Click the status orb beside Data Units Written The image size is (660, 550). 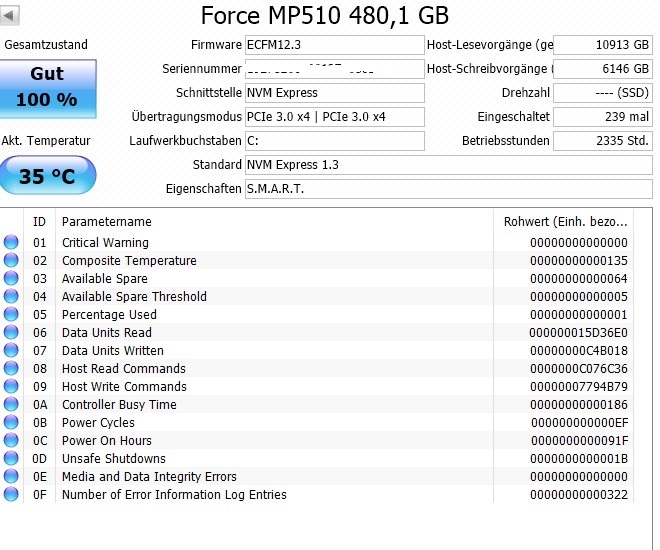[x=11, y=350]
